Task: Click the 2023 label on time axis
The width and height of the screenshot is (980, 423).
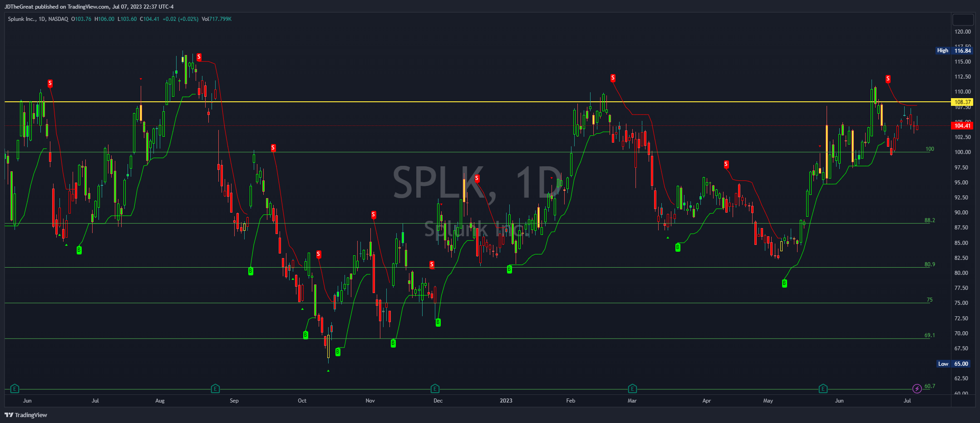Action: (x=506, y=401)
